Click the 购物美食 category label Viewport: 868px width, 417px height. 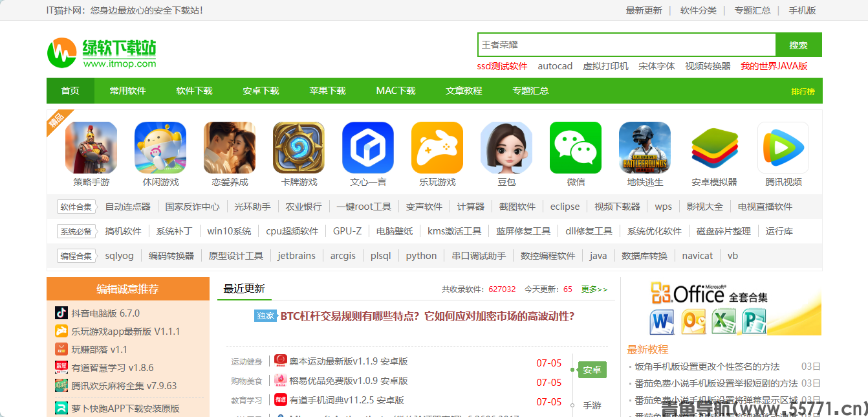click(x=246, y=381)
